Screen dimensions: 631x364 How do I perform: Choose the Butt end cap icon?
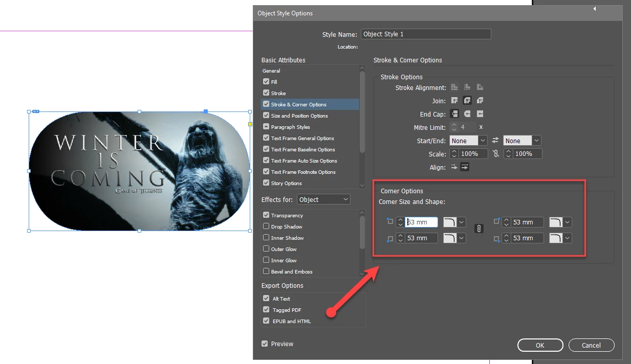point(454,114)
